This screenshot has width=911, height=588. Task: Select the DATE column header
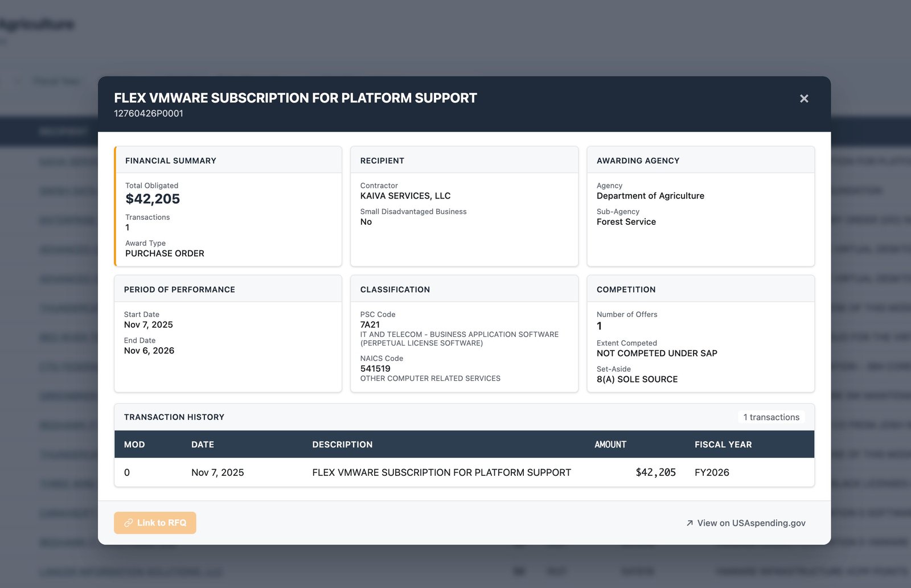pyautogui.click(x=203, y=445)
